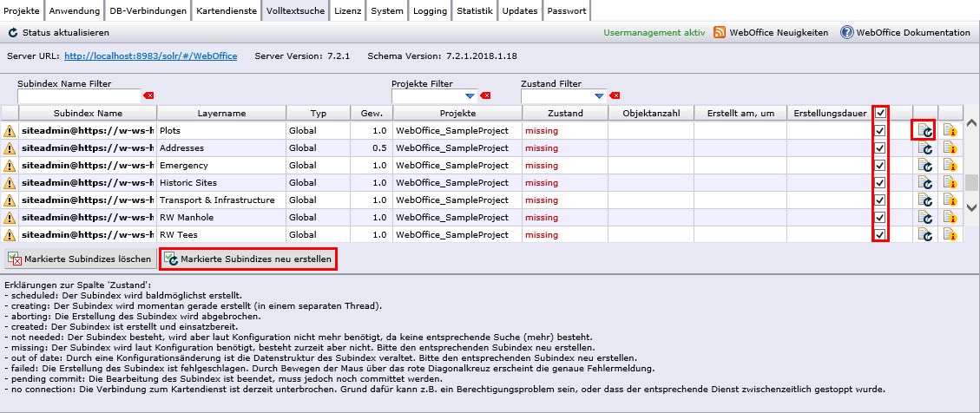Click the WebOffice Neuigkeiten RSS icon
Viewport: 980px width, 413px height.
click(x=720, y=32)
